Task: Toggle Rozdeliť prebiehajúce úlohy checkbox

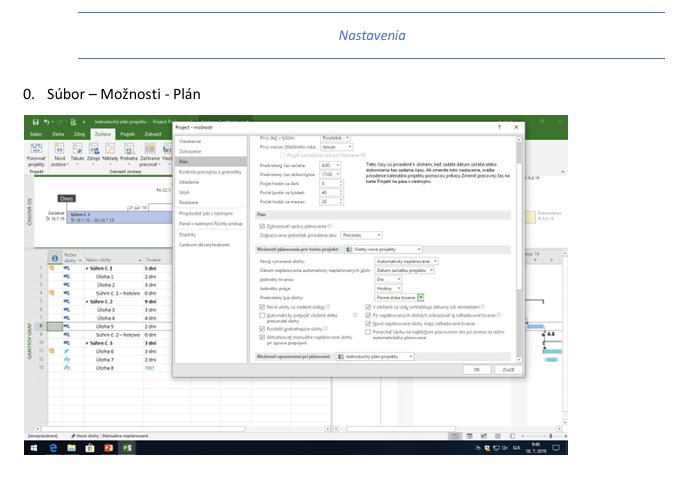Action: tap(262, 329)
